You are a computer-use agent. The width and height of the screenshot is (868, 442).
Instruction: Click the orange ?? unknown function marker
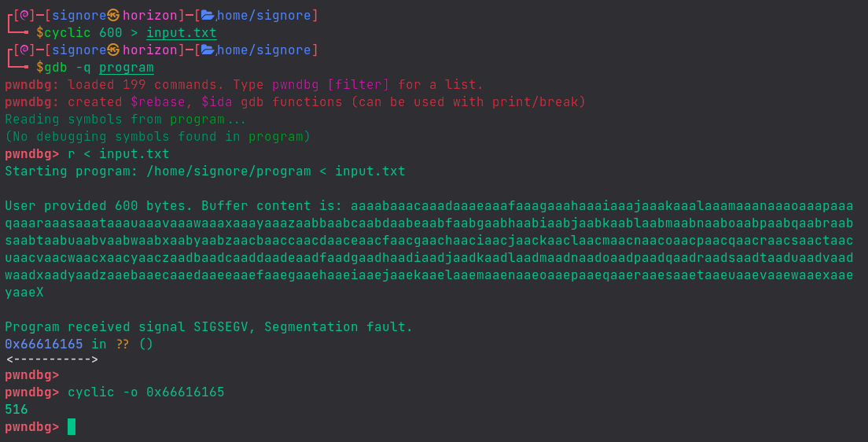tap(123, 344)
